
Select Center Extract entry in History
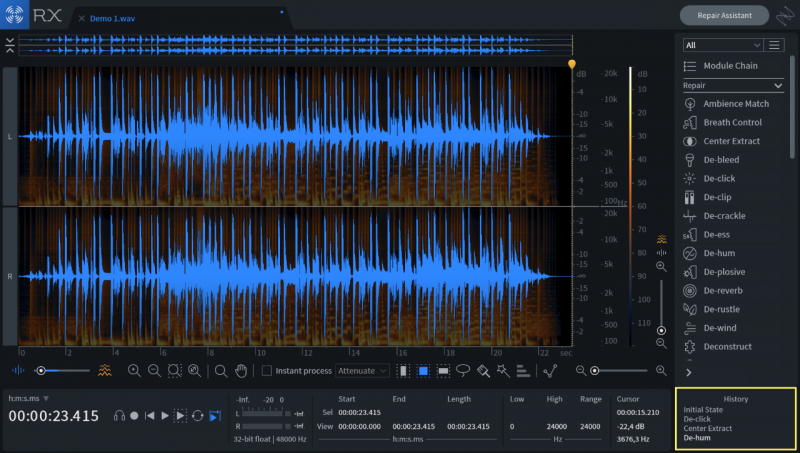[x=708, y=429]
